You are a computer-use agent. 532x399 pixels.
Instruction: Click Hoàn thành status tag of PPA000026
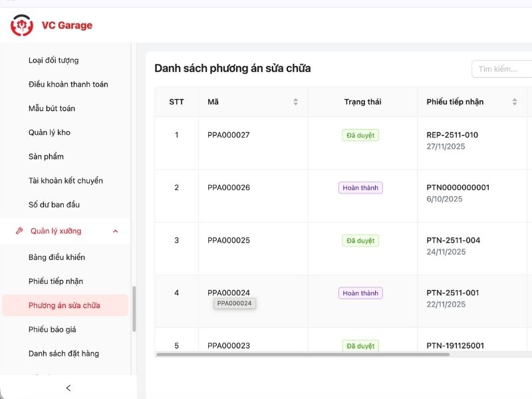click(x=360, y=188)
